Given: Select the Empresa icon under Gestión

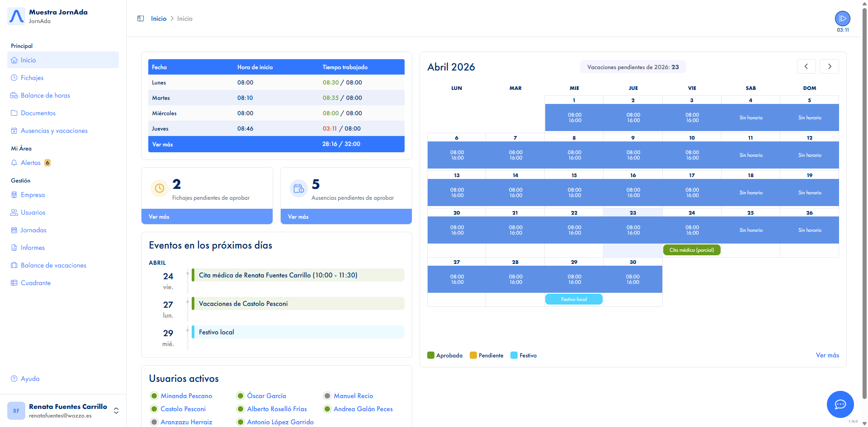Looking at the screenshot, I should tap(15, 194).
